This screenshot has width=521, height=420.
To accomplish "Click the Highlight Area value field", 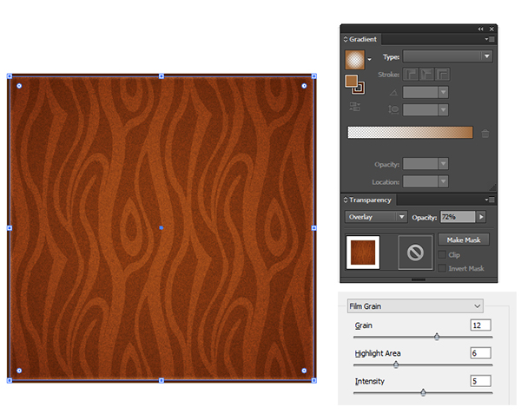I will pos(480,353).
